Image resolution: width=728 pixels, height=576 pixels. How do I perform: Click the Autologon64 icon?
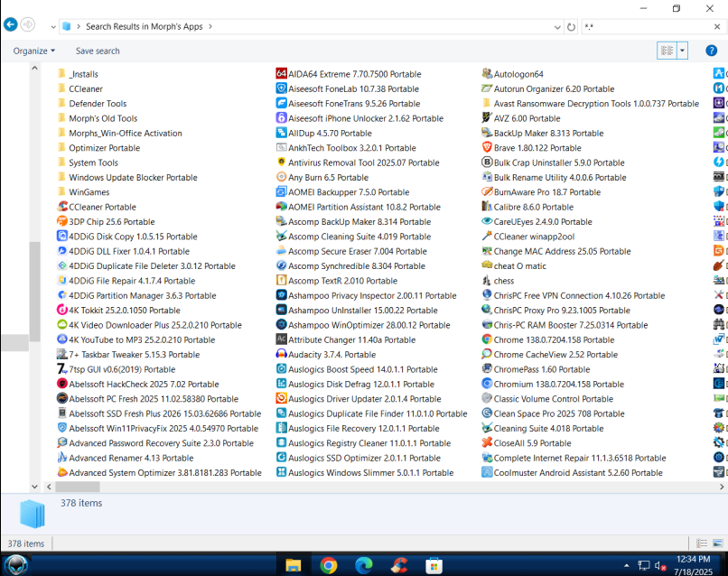(x=487, y=73)
